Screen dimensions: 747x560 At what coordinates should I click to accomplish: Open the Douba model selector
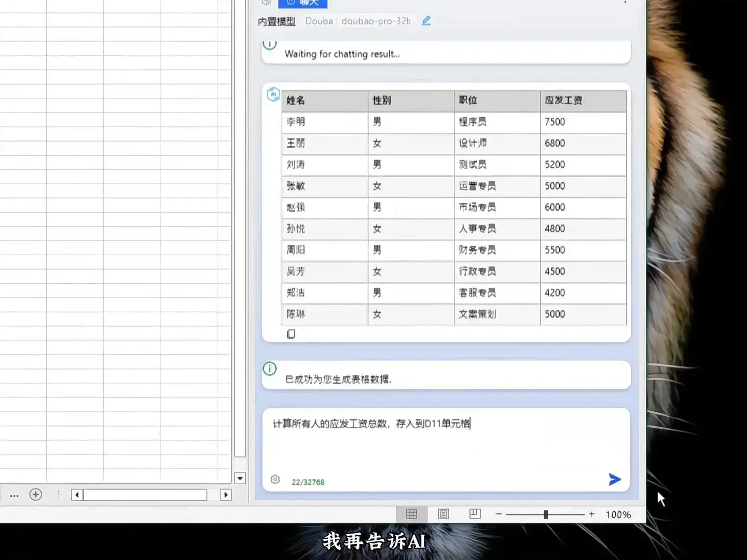click(319, 21)
